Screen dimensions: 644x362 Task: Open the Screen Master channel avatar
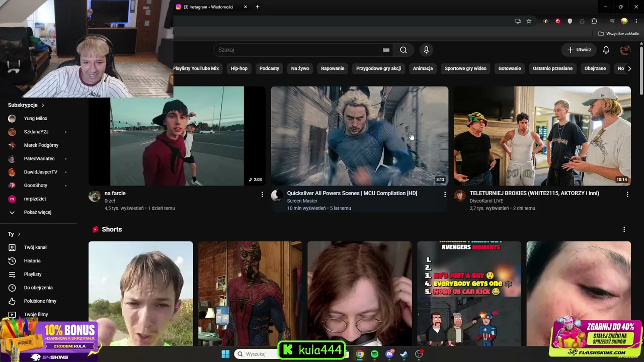coord(277,196)
